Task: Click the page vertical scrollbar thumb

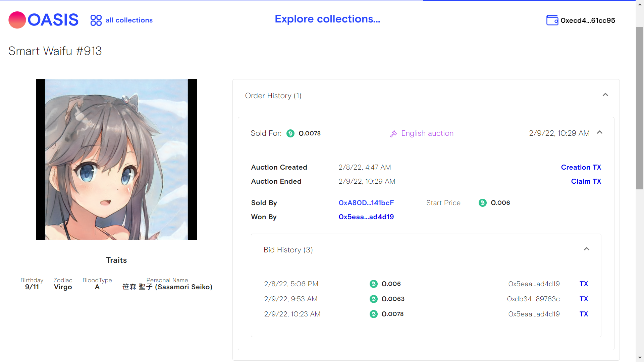Action: pos(640,108)
